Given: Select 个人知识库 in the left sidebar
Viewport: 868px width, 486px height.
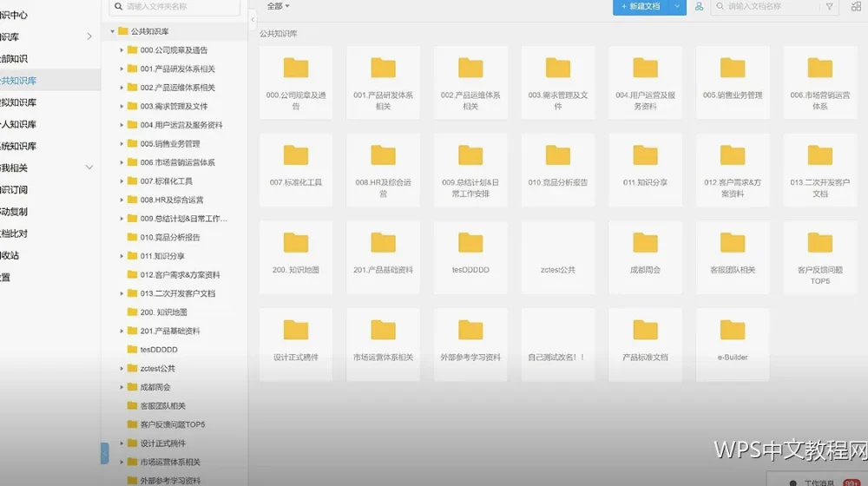Looking at the screenshot, I should point(49,124).
